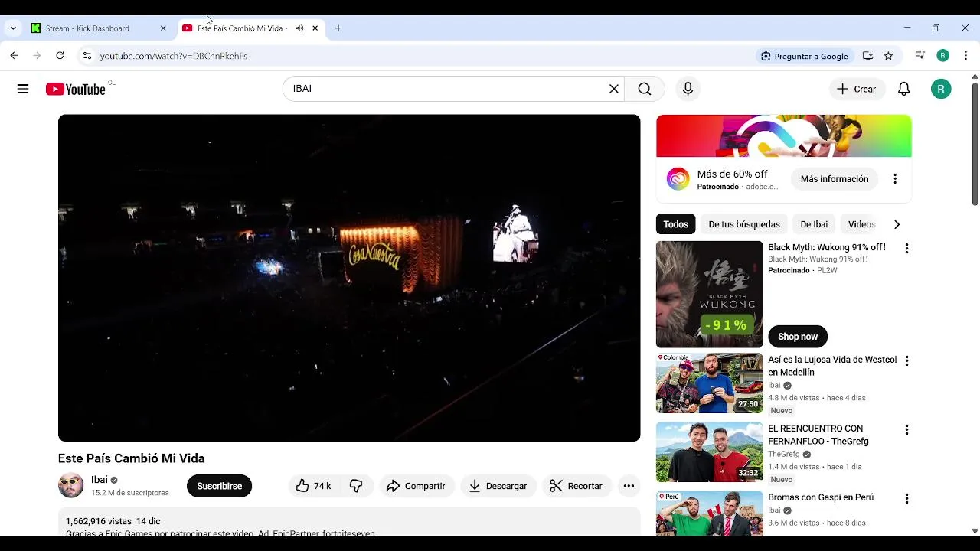Open a new browser tab

click(338, 28)
